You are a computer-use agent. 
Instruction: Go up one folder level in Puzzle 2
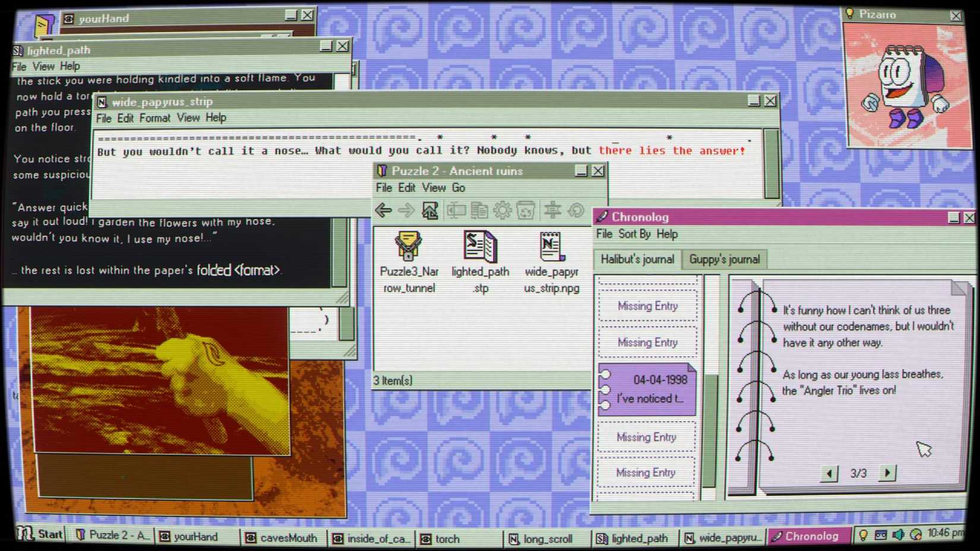[x=429, y=210]
